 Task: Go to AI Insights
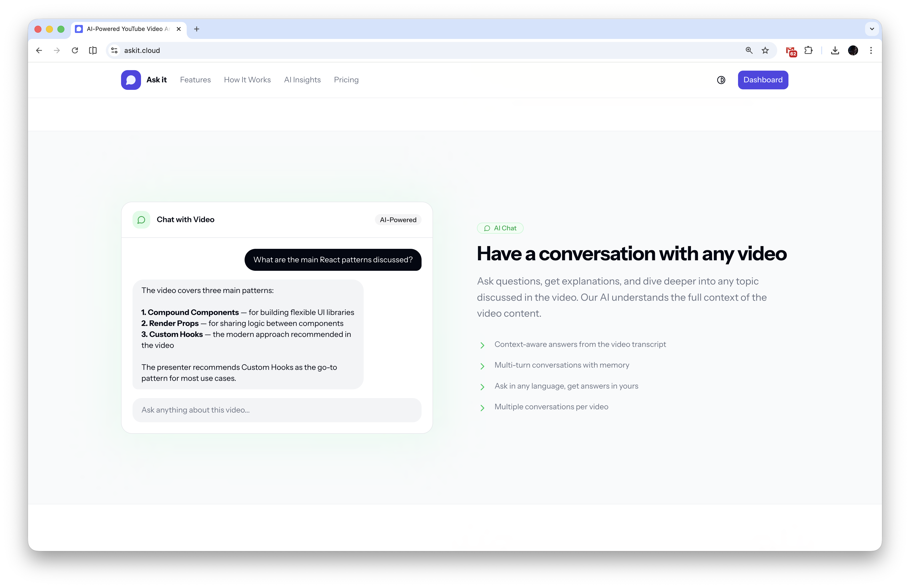pyautogui.click(x=303, y=80)
